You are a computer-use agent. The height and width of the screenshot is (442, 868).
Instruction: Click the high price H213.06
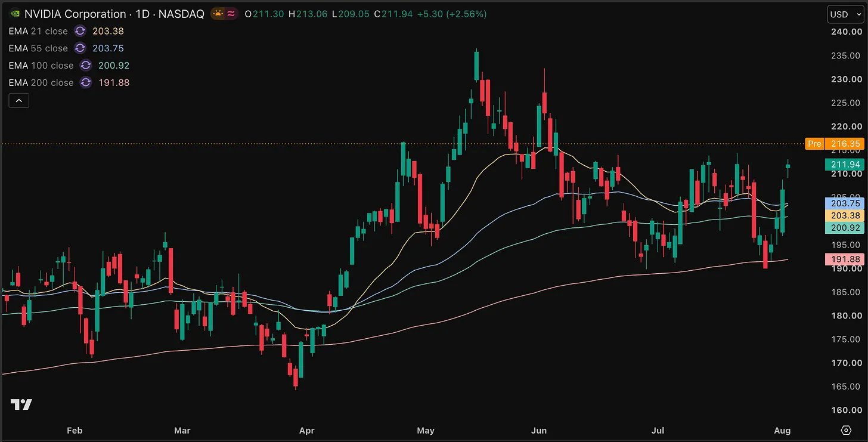pos(308,14)
